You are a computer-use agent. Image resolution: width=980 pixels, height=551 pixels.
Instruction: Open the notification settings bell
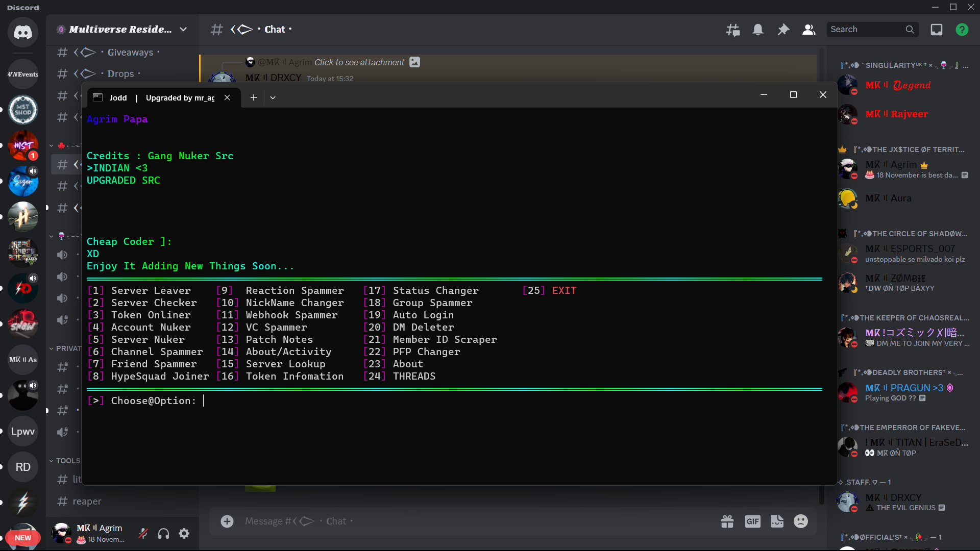tap(758, 29)
